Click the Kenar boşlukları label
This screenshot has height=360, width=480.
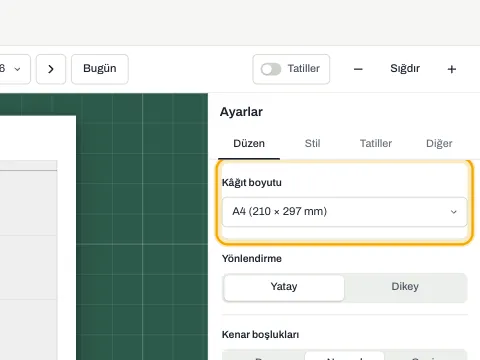pos(260,335)
